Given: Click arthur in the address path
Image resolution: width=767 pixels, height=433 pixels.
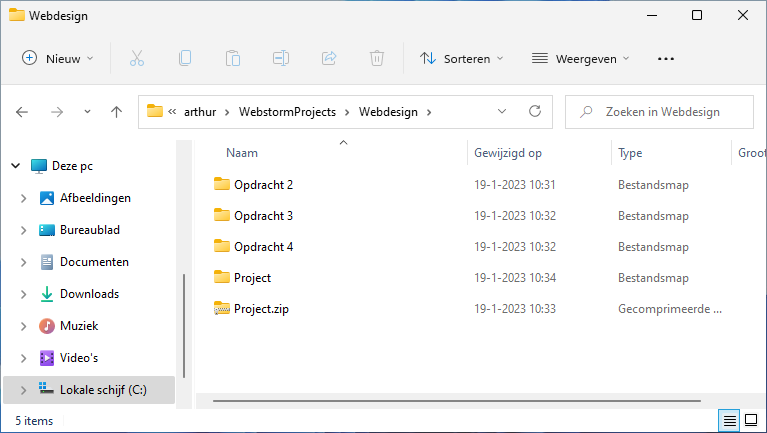Looking at the screenshot, I should [x=200, y=112].
